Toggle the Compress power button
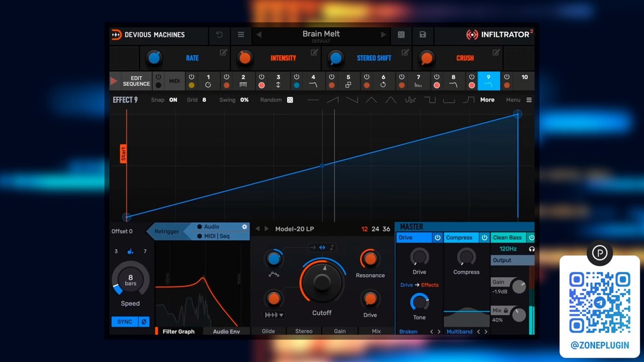 pos(484,238)
